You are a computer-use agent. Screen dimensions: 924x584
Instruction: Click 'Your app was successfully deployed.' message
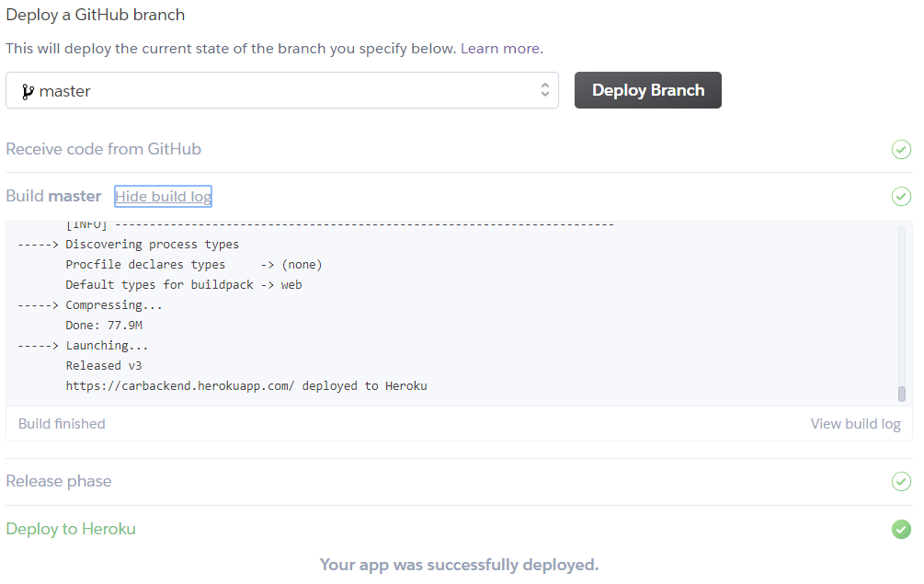tap(459, 565)
